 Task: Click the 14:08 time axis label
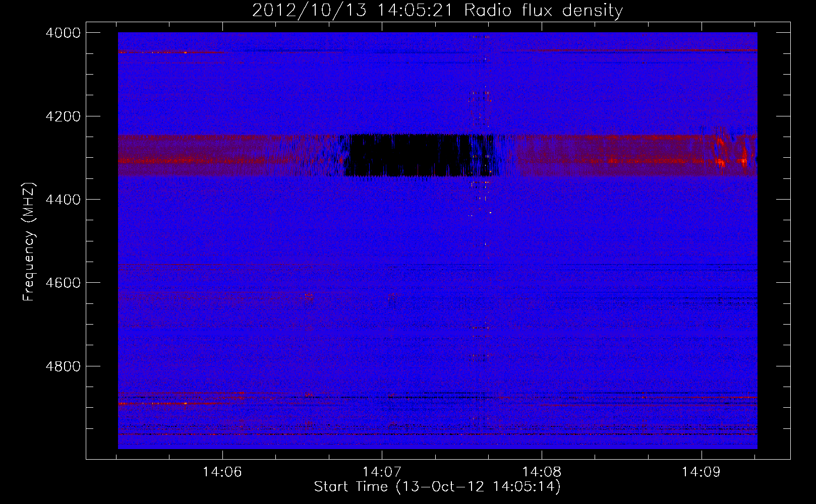coord(542,472)
